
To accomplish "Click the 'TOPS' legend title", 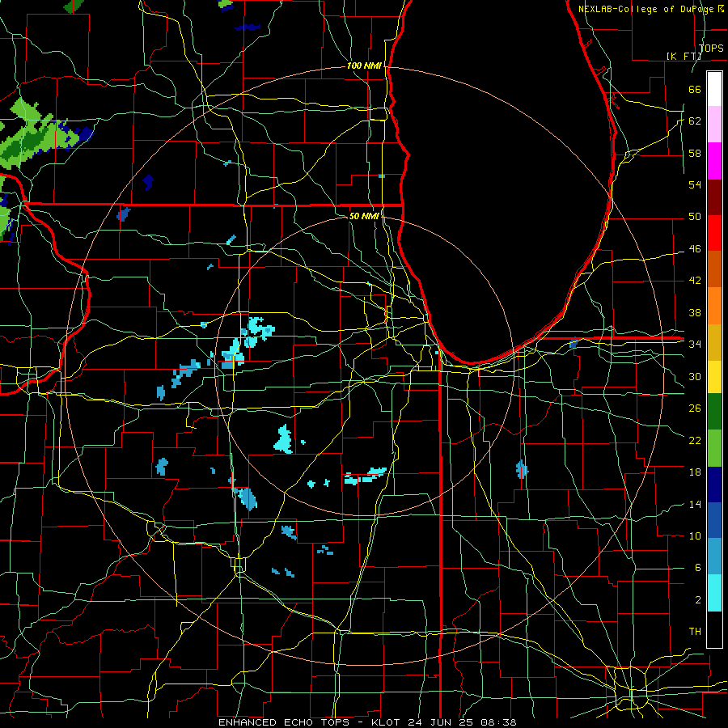I will point(711,49).
